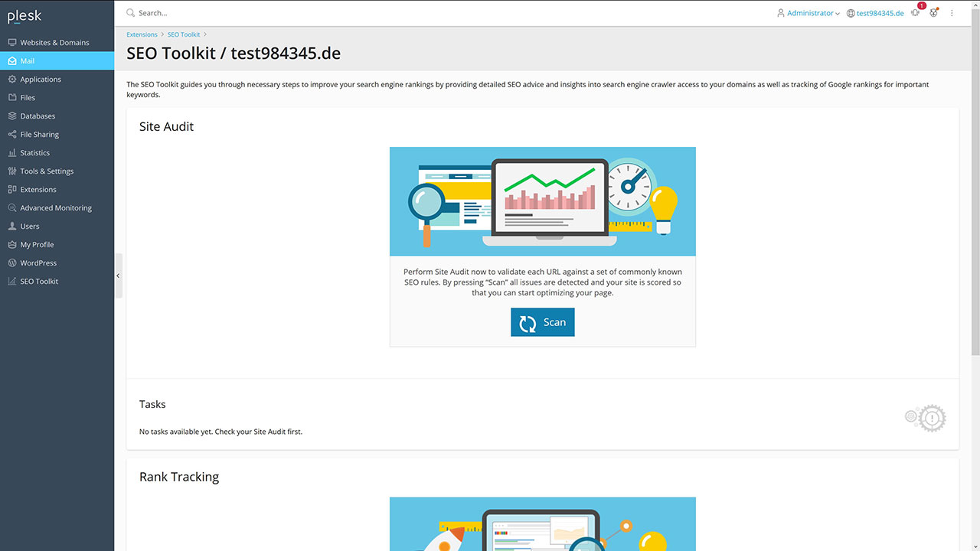This screenshot has height=551, width=980.
Task: Click the Files folder icon
Action: click(x=12, y=98)
